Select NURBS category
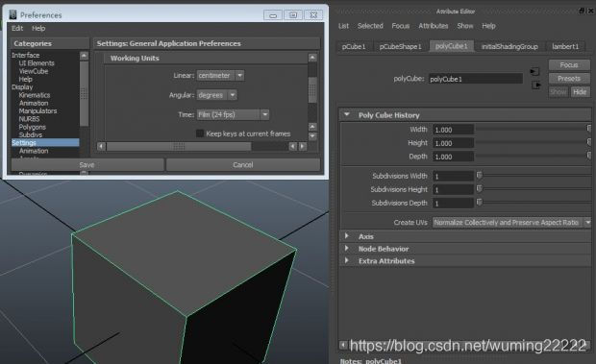Viewport: 596px width, 364px height. point(29,119)
